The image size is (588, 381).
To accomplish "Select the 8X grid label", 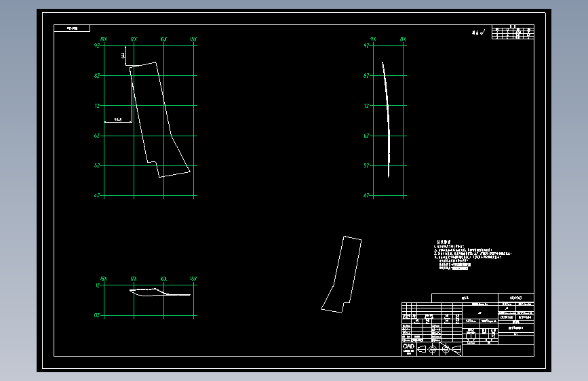I will click(x=403, y=39).
